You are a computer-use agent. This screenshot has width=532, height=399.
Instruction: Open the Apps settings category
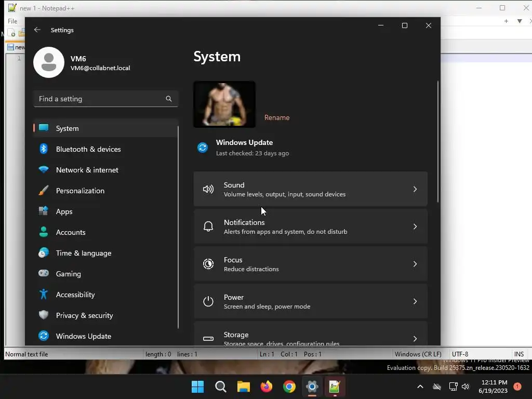pos(105,211)
